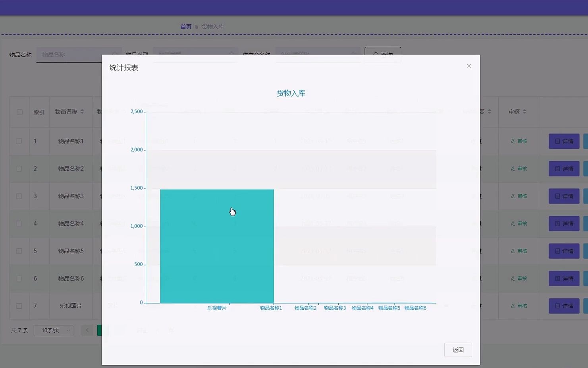
Task: Open 详情 for row 物品名称6
Action: [564, 278]
